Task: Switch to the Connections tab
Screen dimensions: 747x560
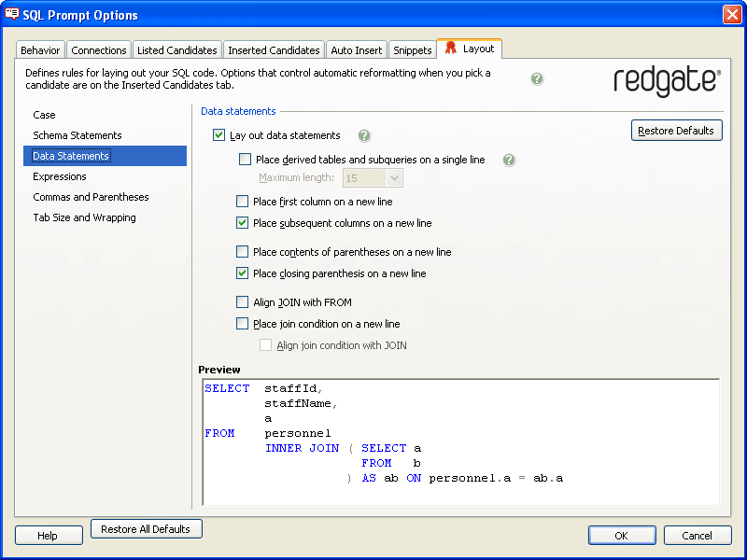Action: (x=99, y=50)
